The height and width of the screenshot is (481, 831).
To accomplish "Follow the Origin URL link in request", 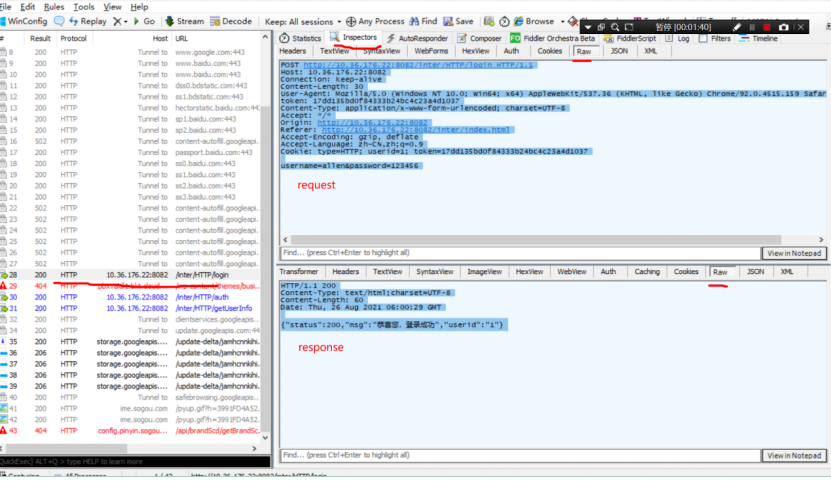I will click(372, 122).
